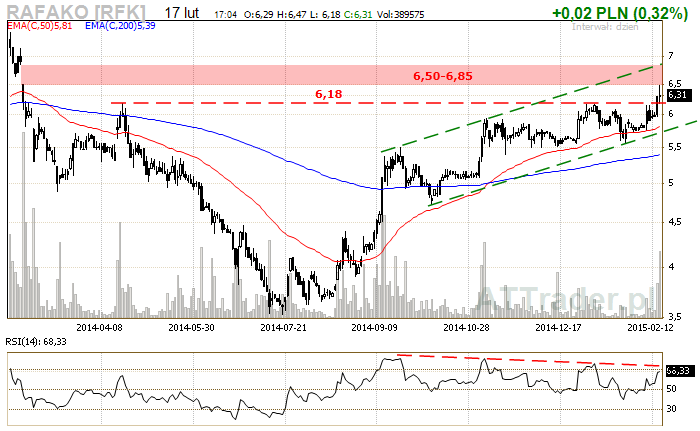
Task: Click the 6,50-6,85 resistance zone label
Action: point(442,76)
